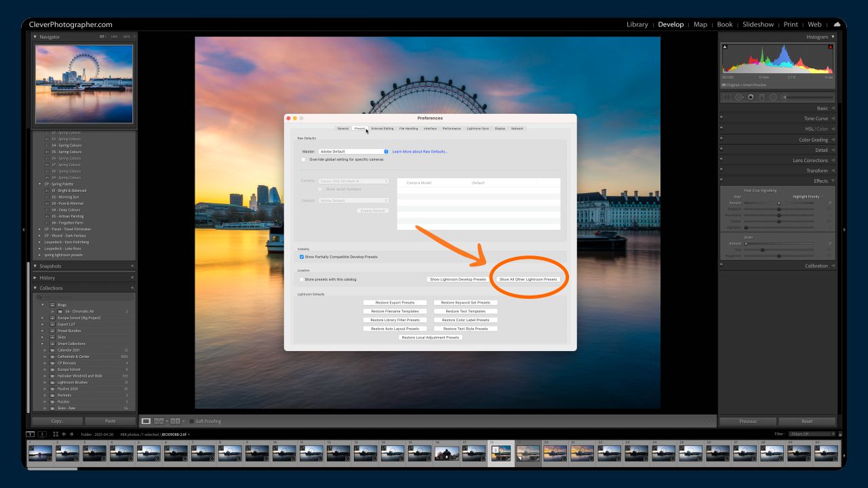Select the 02 - Morning Sun preset
This screenshot has width=868, height=488.
click(x=66, y=197)
